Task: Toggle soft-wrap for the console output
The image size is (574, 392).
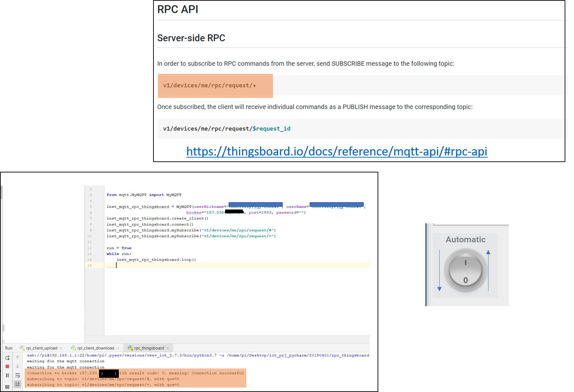Action: [x=17, y=376]
